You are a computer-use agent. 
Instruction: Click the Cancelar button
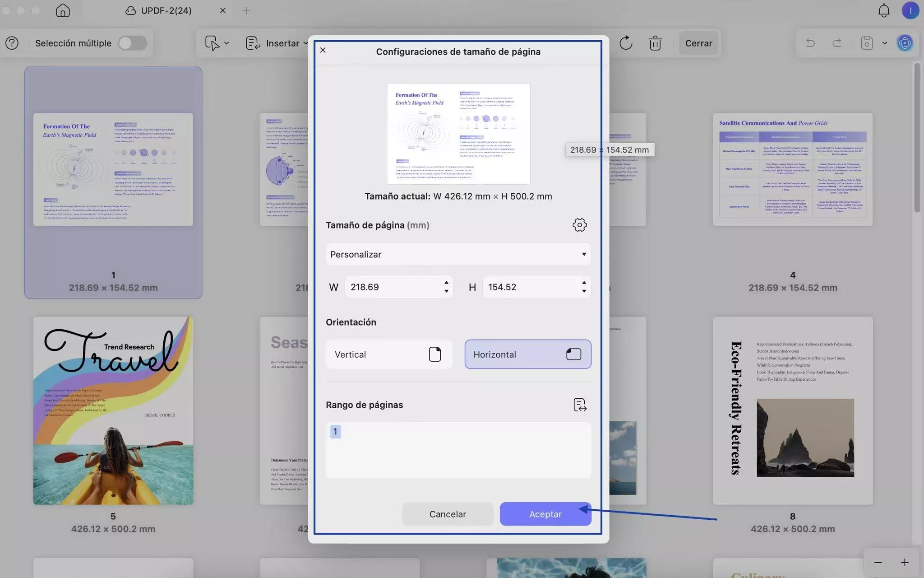(447, 514)
